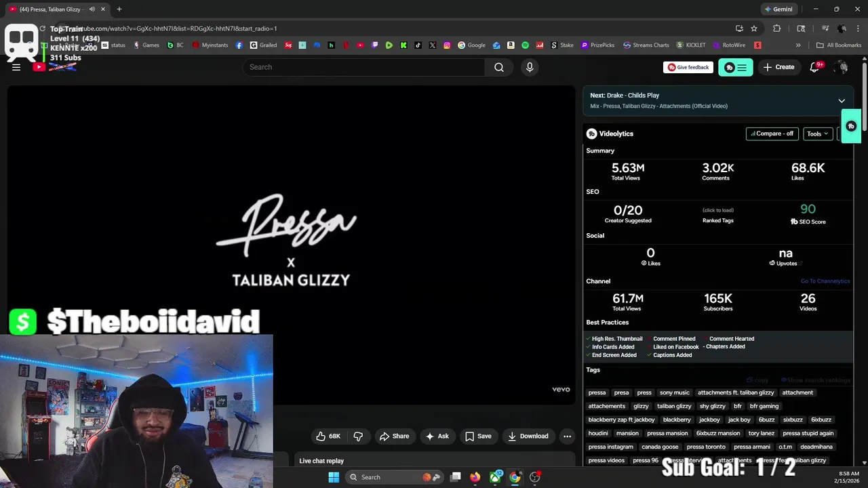The image size is (868, 488).
Task: Click the 'bfr gaming' tag chip
Action: [x=764, y=406]
